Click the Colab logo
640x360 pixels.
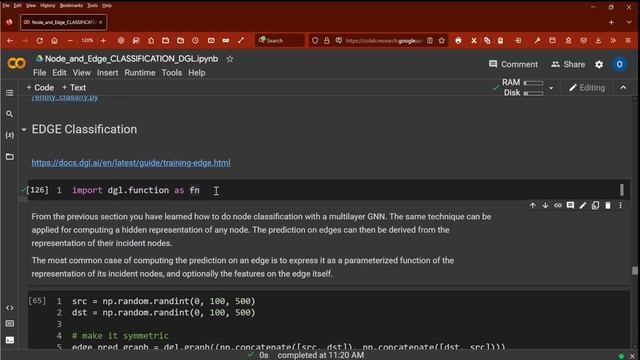[17, 63]
